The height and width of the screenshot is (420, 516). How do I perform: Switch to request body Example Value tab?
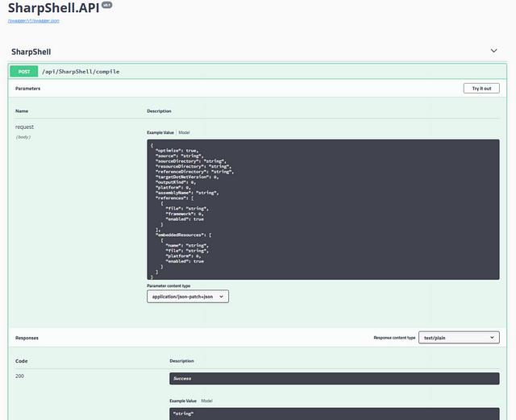point(160,132)
